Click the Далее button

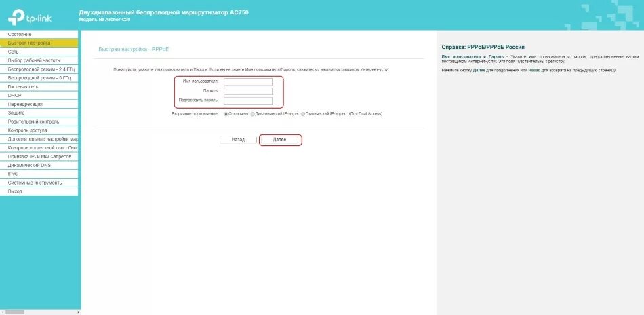[x=279, y=140]
